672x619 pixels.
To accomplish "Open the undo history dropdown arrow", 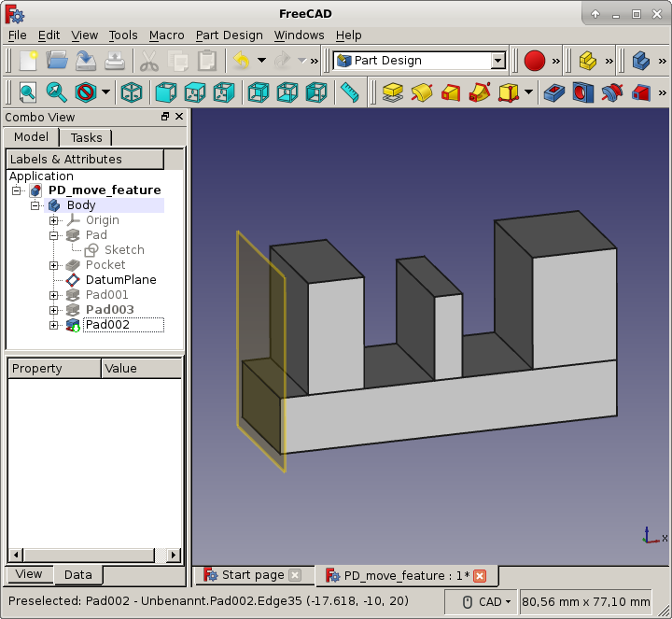I will tap(261, 61).
